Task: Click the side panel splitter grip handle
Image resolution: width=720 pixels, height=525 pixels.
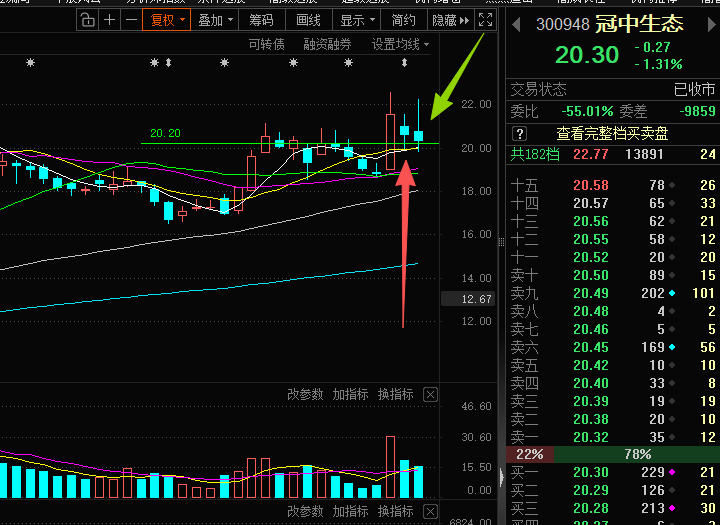Action: (x=501, y=242)
